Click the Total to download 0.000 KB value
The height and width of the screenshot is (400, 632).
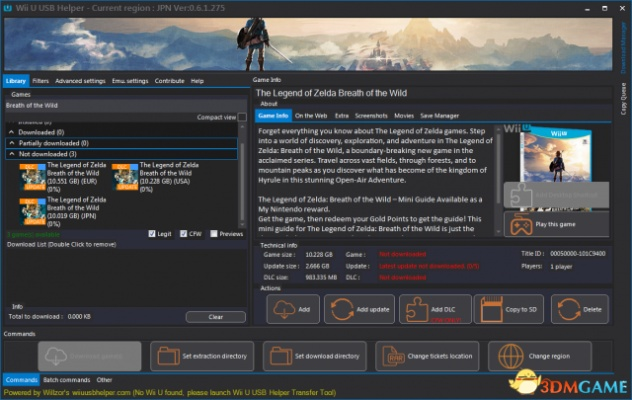(79, 317)
